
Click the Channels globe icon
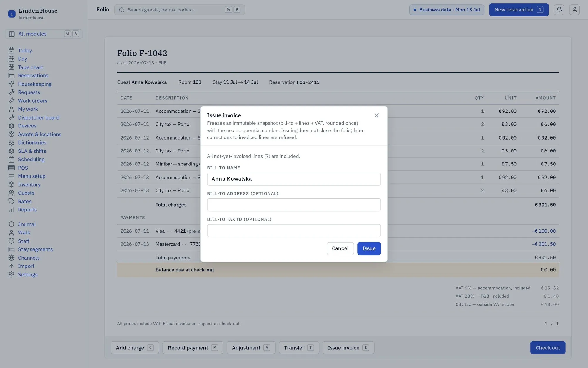point(11,258)
